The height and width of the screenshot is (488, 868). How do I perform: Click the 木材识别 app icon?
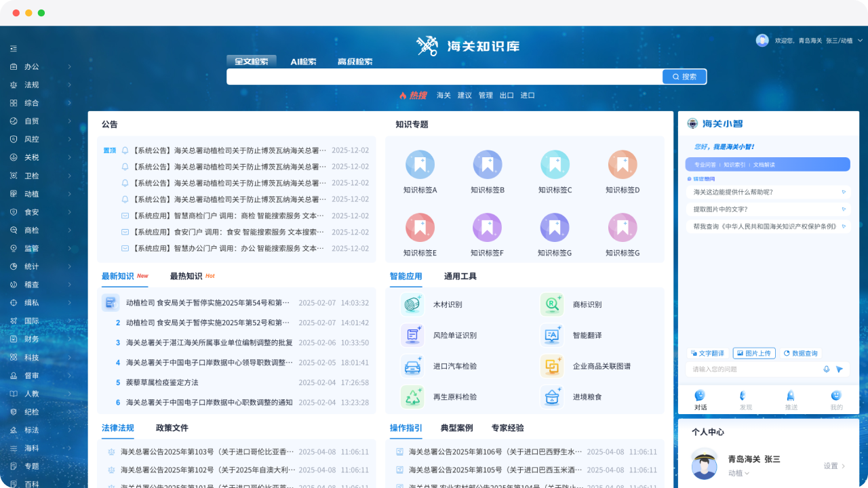[x=412, y=305]
